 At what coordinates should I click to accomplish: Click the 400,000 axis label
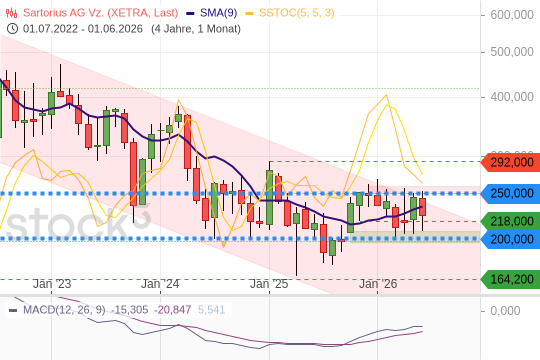click(512, 97)
